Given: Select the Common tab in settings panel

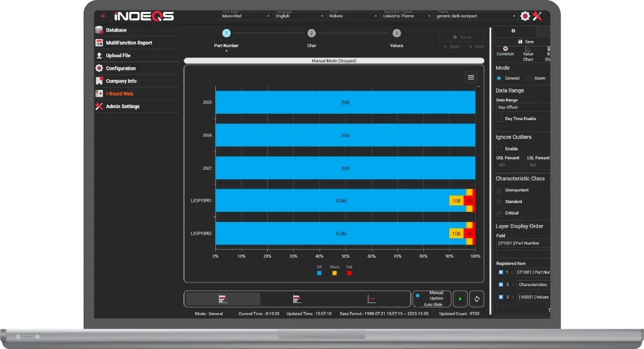Looking at the screenshot, I should (505, 54).
